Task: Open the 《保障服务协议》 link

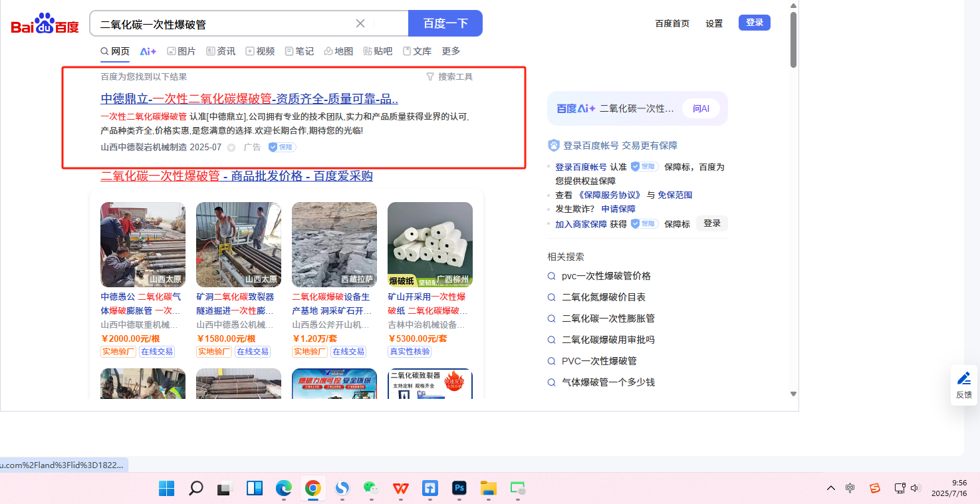Action: click(x=610, y=195)
